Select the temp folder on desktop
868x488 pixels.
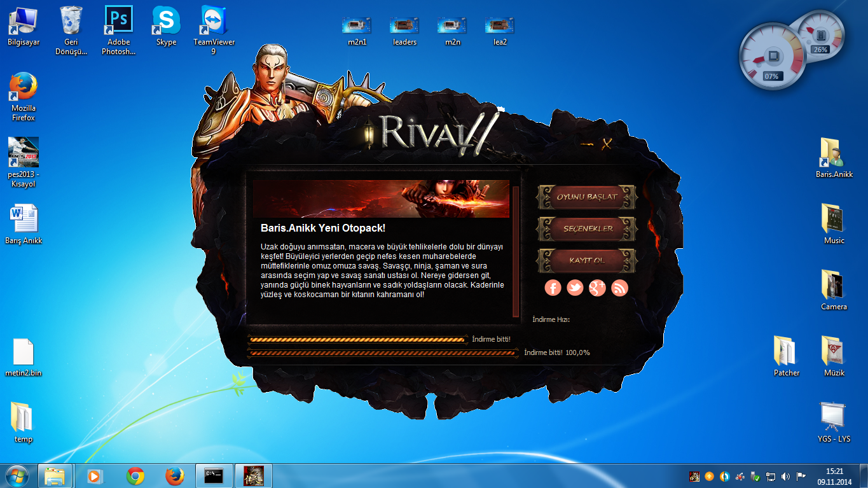point(24,422)
